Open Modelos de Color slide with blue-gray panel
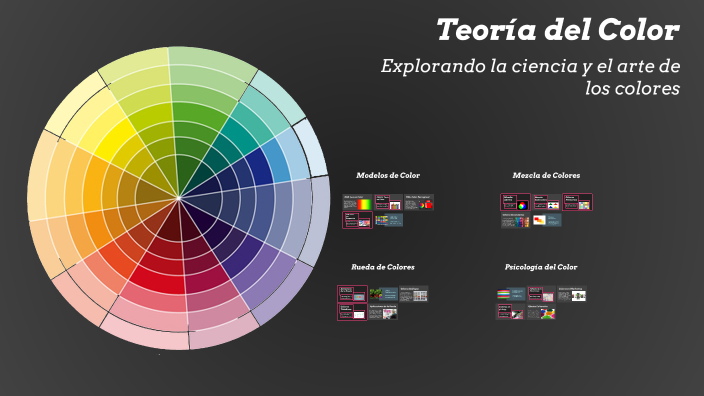The height and width of the screenshot is (396, 704). coord(389,220)
